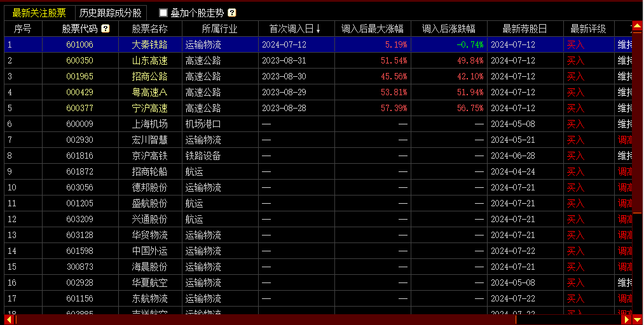Screen dimensions: 644x325
Task: Select stock 京沪高铁 in the list
Action: click(x=149, y=156)
